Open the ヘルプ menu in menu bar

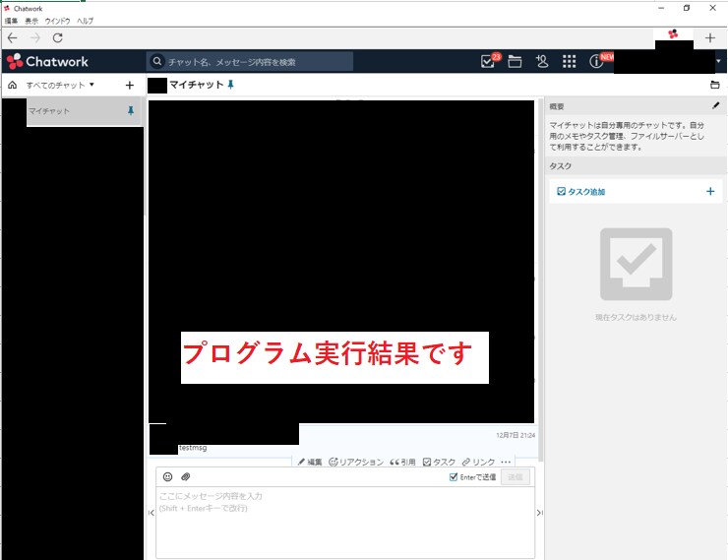point(85,21)
